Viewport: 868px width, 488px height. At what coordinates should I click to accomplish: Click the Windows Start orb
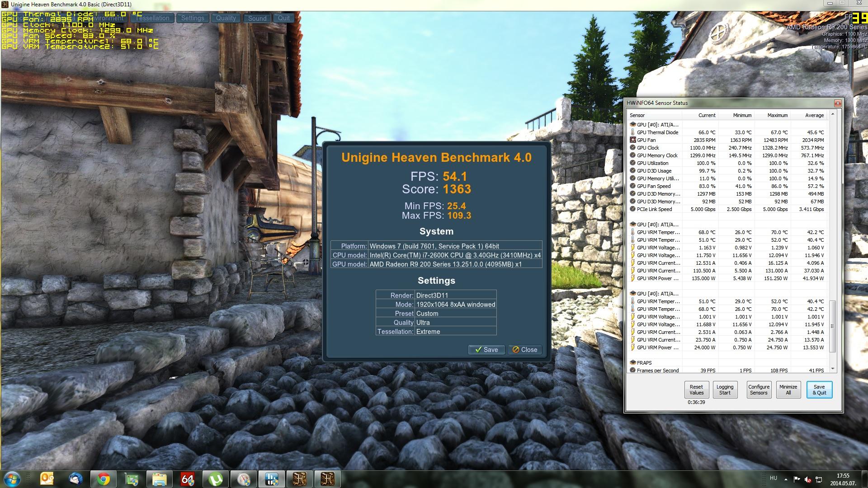pos(12,479)
